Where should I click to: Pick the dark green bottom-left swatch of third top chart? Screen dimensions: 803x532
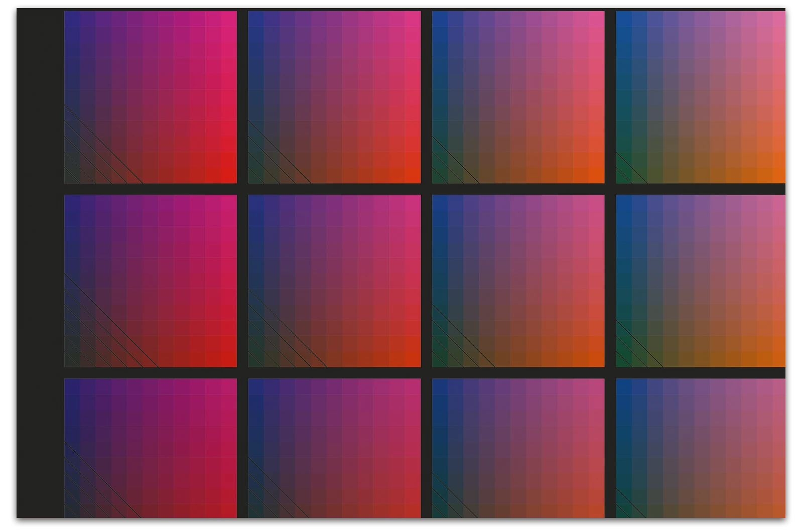click(440, 175)
